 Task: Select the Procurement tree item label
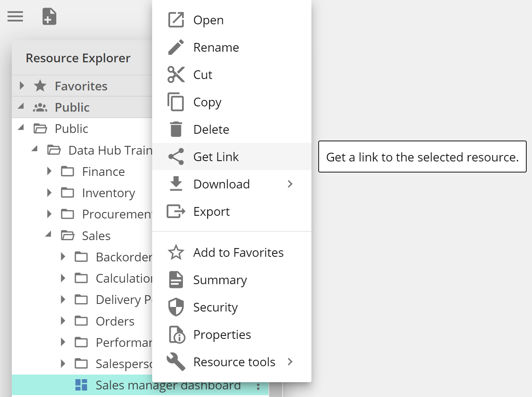click(117, 214)
